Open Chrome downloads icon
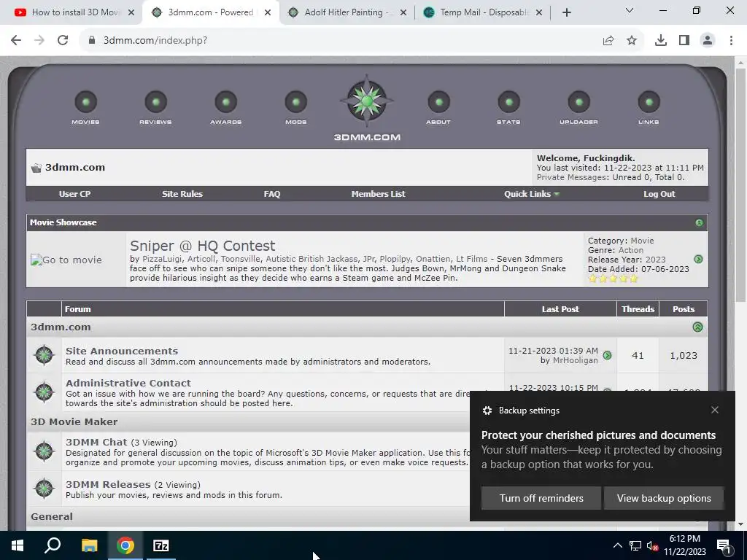This screenshot has width=747, height=560. coord(661,41)
